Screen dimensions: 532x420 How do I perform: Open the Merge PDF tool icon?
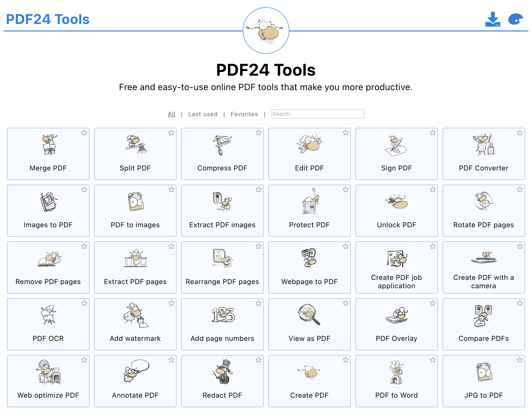[49, 144]
